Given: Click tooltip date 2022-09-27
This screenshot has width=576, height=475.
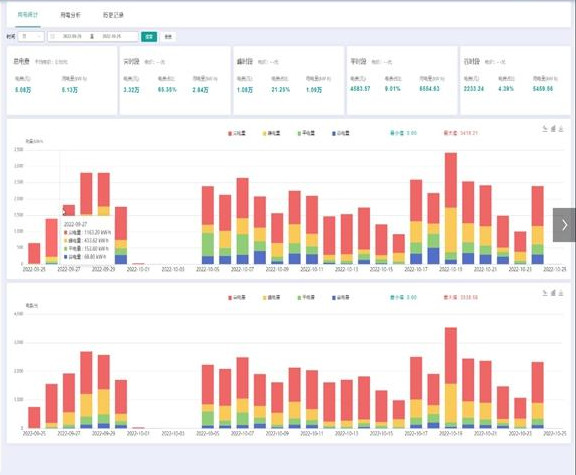Looking at the screenshot, I should (76, 224).
